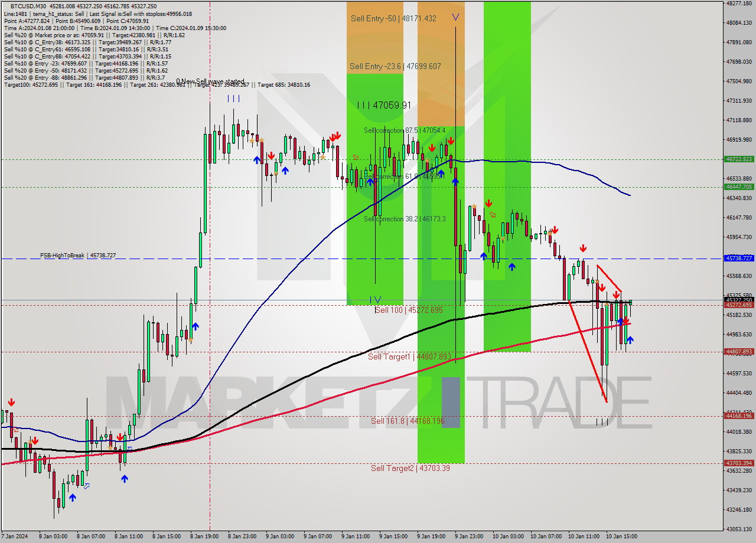
Task: Click the '0 New Sell wave started' text
Action: [210, 81]
